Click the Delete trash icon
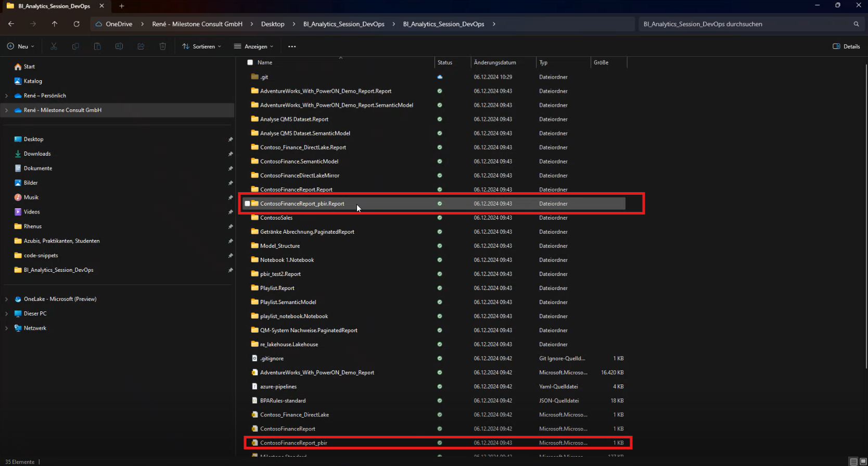Viewport: 868px width, 466px height. (x=163, y=46)
